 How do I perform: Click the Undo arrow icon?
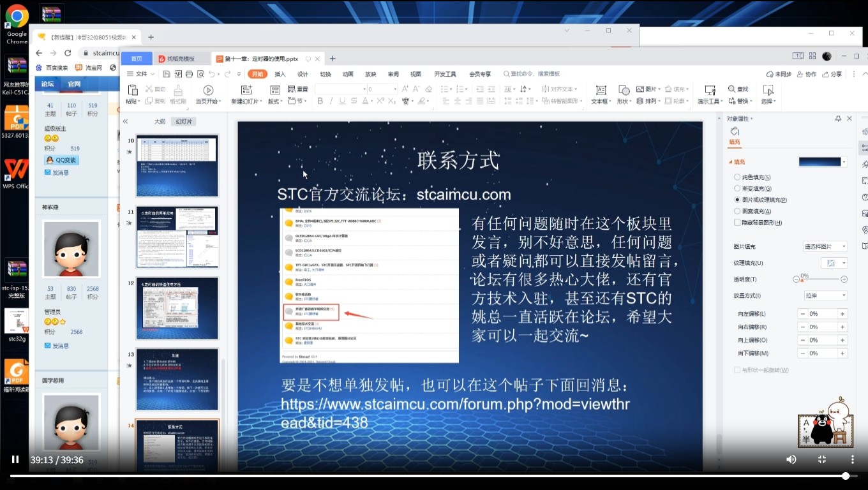tap(211, 74)
